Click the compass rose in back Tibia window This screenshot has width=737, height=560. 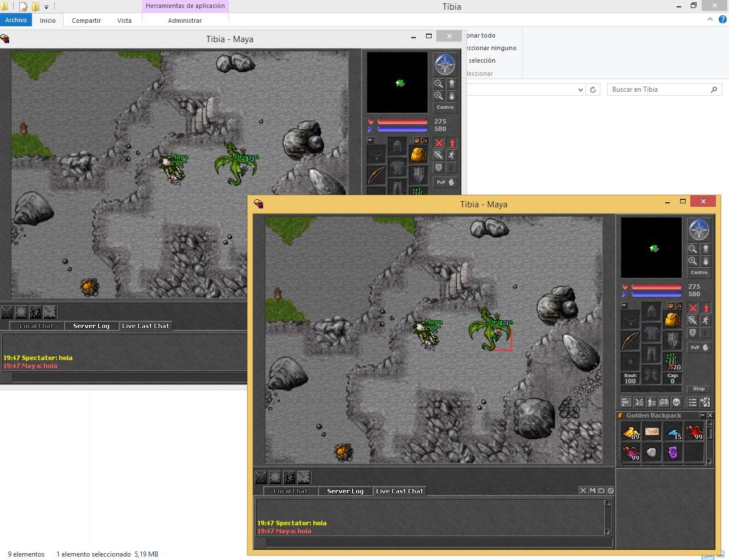[445, 65]
